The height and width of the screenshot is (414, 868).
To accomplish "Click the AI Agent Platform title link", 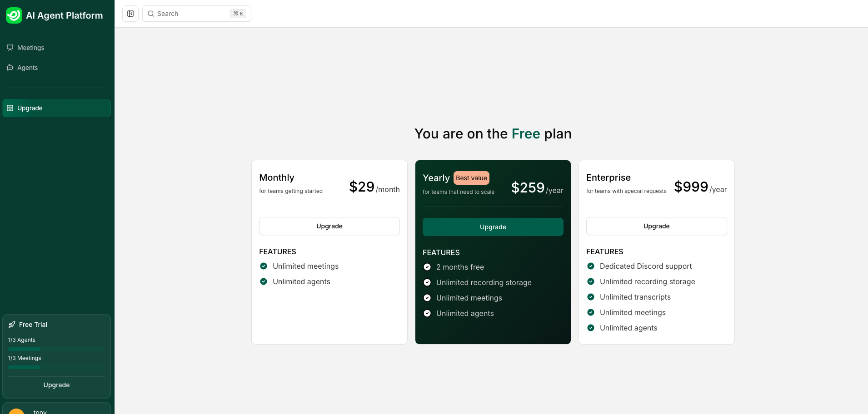I will 65,15.
